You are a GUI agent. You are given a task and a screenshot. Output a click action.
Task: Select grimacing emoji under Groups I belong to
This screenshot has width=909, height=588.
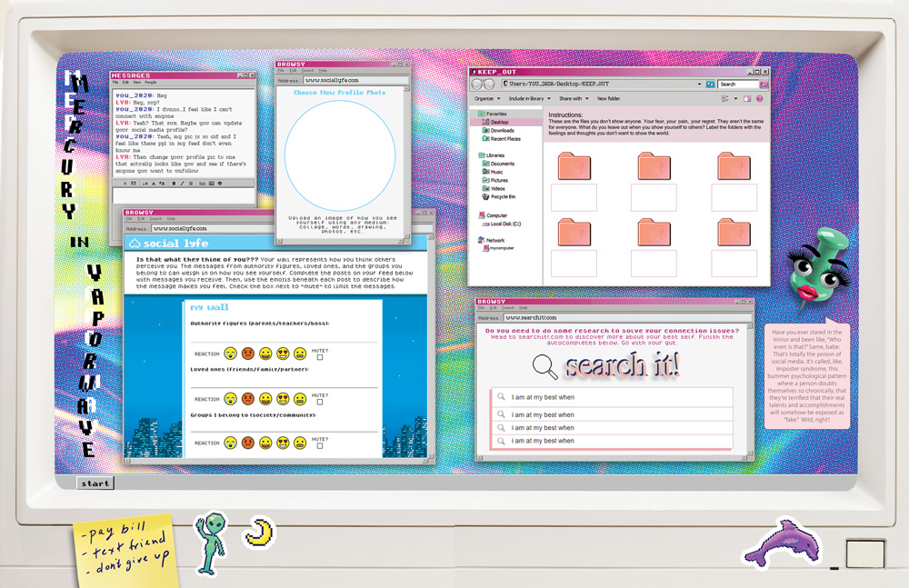tap(300, 443)
